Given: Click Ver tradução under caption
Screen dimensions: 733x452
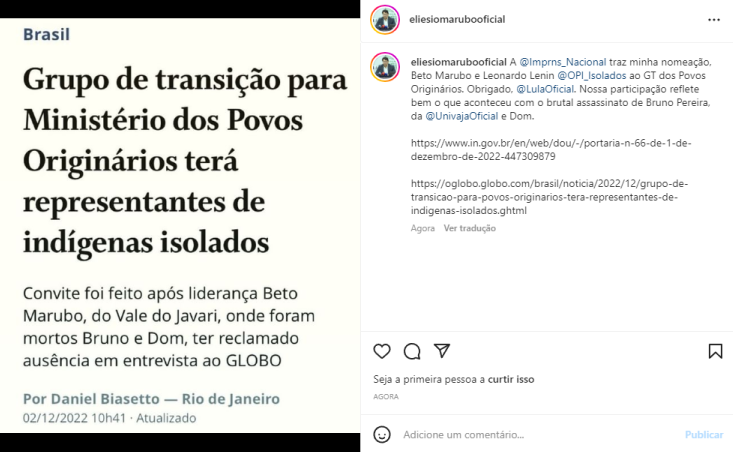Looking at the screenshot, I should (469, 228).
